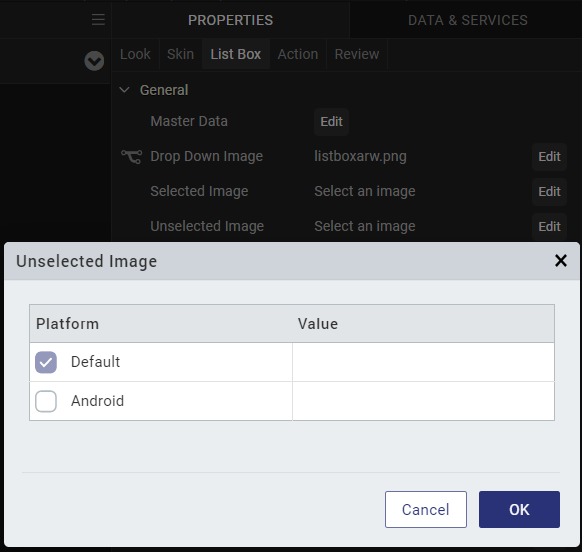Switch to the Data & Services panel
Screen dimensions: 582x552
(467, 20)
